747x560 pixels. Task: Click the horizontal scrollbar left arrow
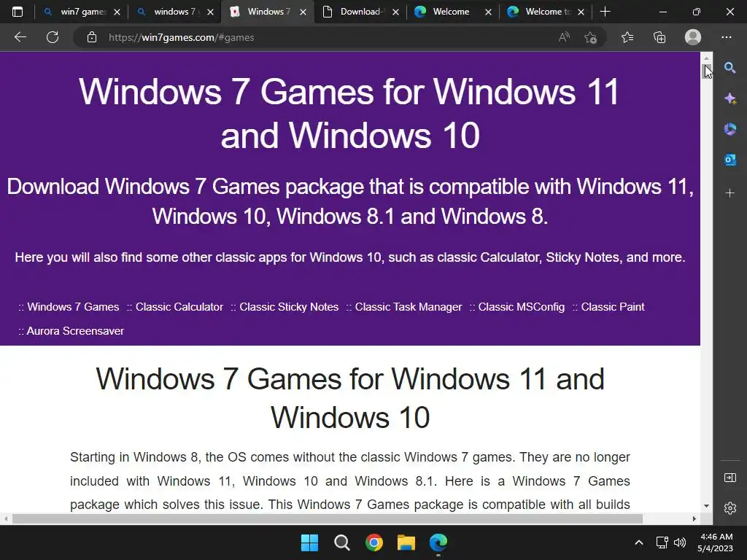(5, 518)
